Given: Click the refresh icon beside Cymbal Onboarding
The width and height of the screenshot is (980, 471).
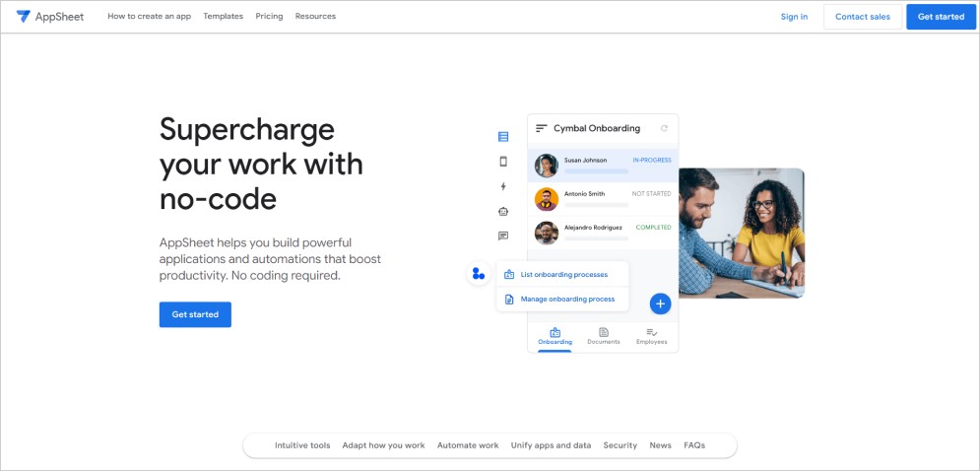Looking at the screenshot, I should (664, 128).
